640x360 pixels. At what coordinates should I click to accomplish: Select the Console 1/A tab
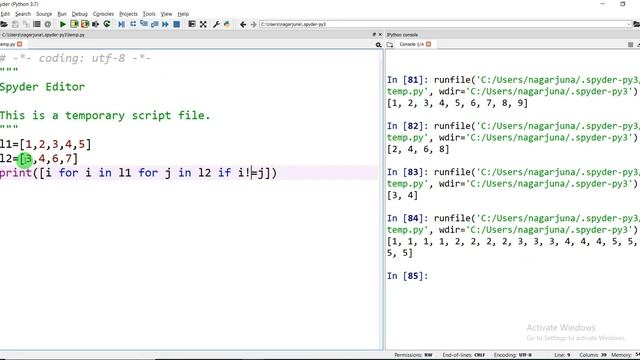point(411,44)
